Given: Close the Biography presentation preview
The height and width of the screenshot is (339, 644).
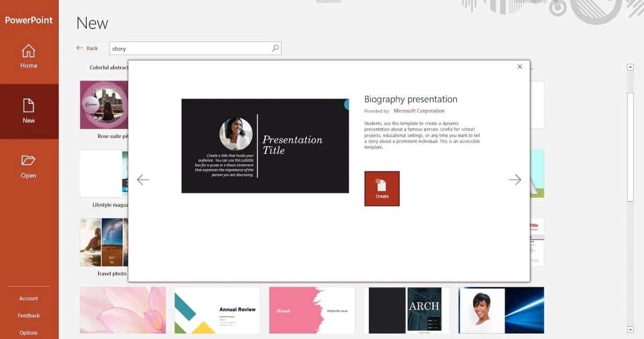Looking at the screenshot, I should [519, 67].
